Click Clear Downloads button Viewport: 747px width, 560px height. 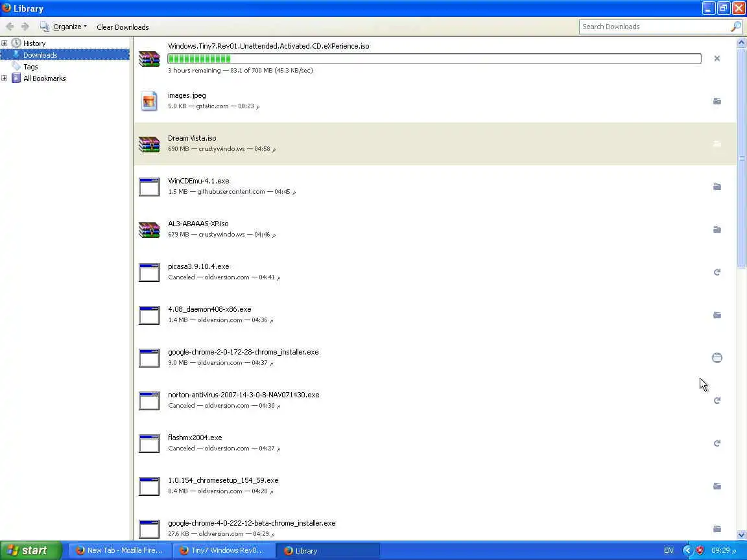tap(123, 27)
